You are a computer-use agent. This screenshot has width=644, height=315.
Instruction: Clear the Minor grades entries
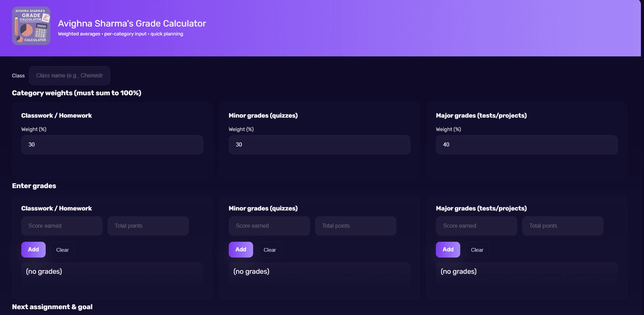(x=270, y=250)
